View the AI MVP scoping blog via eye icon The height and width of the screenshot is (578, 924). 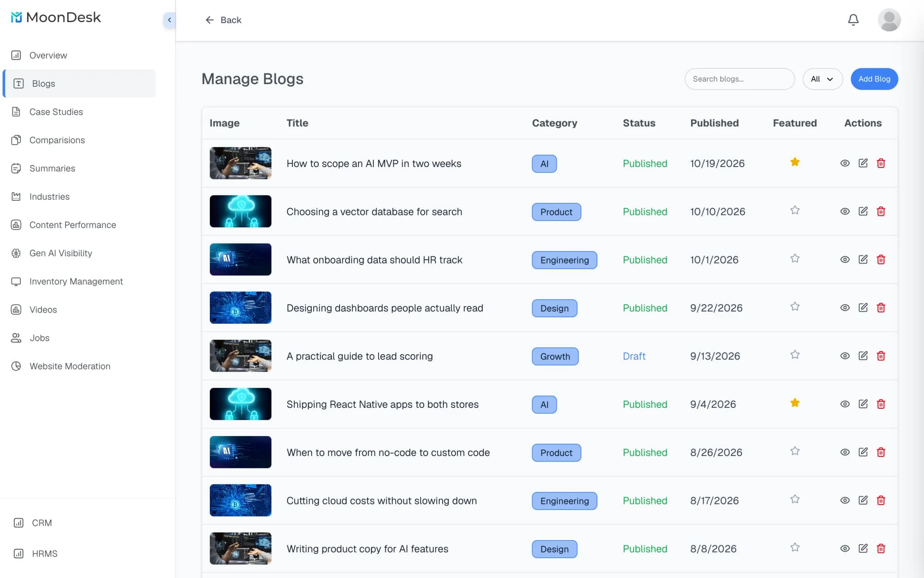[x=845, y=163]
